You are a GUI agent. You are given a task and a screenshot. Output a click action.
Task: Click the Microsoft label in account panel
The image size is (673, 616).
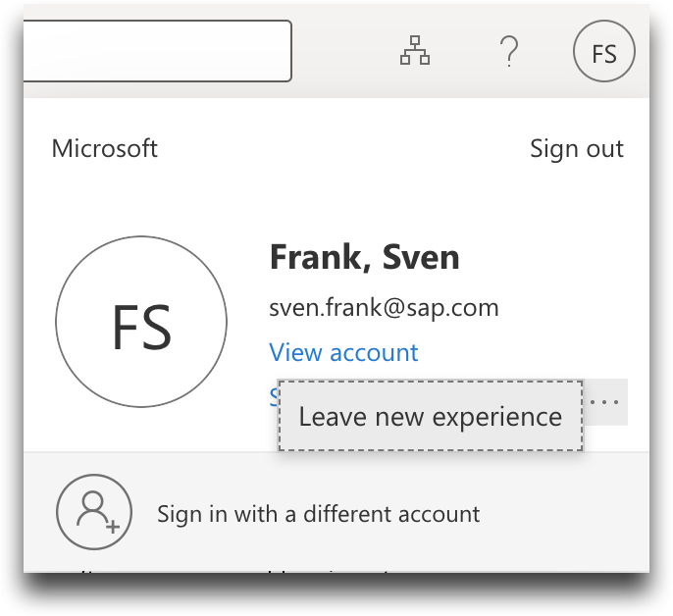pyautogui.click(x=104, y=148)
